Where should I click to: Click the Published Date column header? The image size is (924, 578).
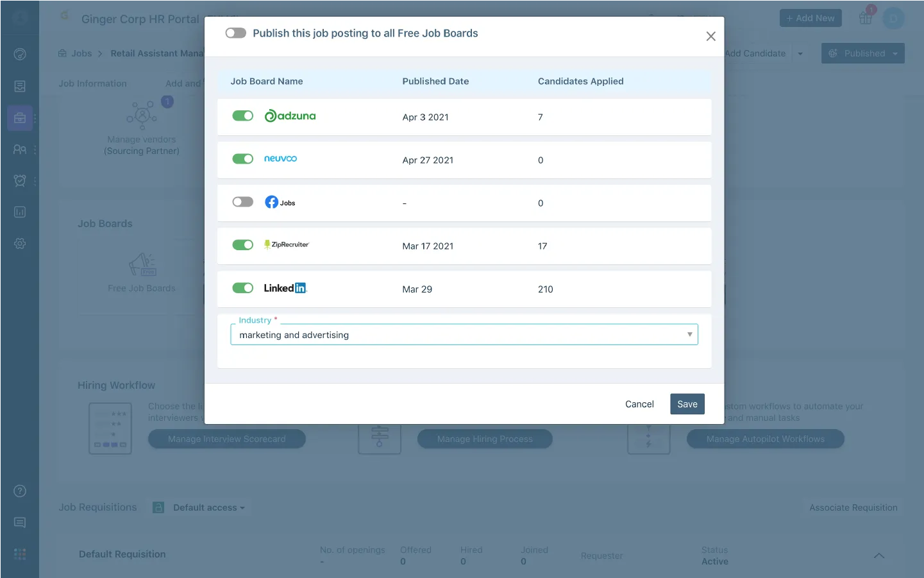click(x=435, y=81)
